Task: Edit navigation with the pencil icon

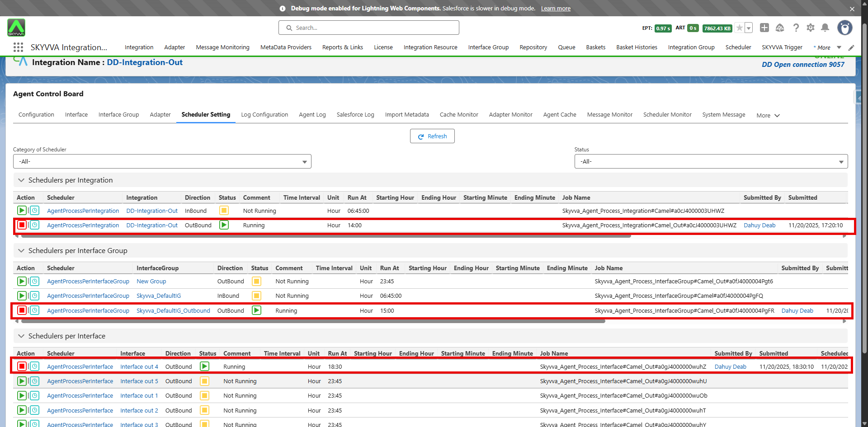Action: [x=851, y=48]
